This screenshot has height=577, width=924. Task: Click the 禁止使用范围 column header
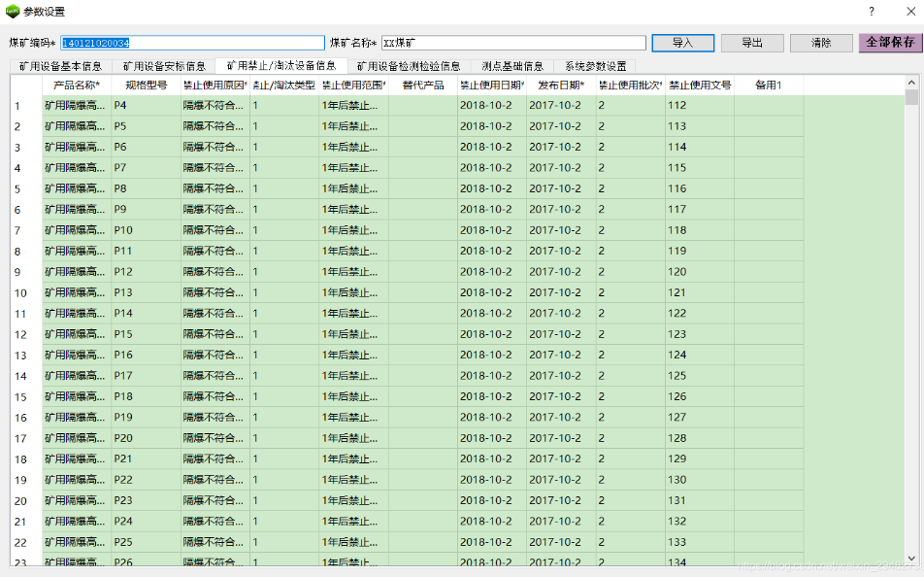point(353,85)
